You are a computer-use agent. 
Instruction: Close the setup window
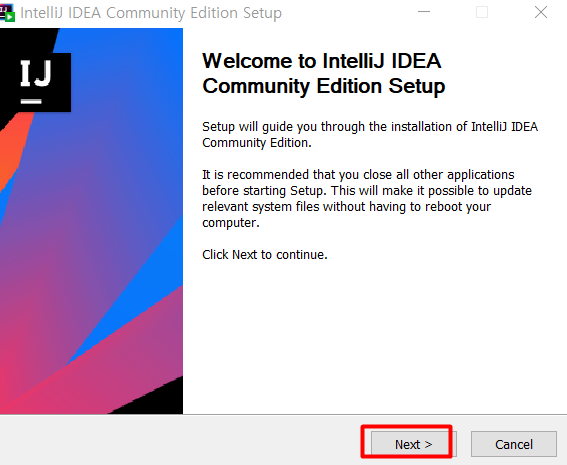[541, 12]
